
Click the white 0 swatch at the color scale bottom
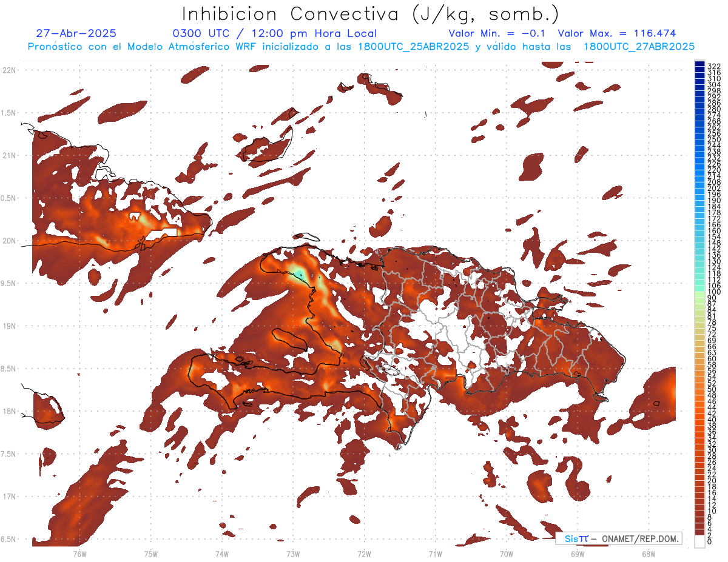point(699,543)
